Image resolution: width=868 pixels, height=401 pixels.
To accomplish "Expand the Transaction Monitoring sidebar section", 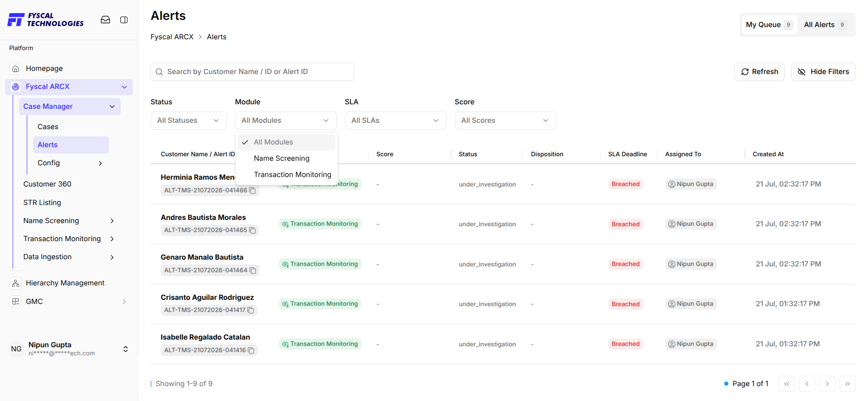I will [x=112, y=239].
